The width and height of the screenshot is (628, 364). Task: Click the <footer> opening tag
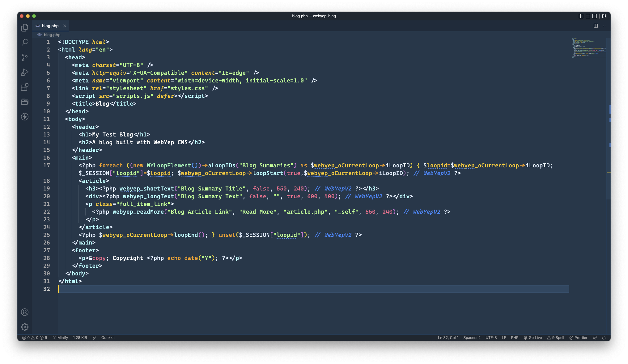click(85, 250)
